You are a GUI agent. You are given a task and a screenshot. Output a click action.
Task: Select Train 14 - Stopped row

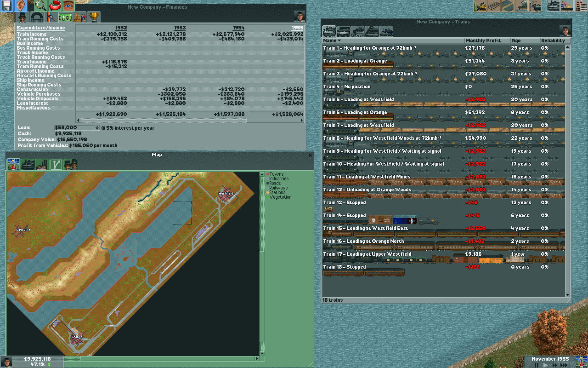coord(443,218)
